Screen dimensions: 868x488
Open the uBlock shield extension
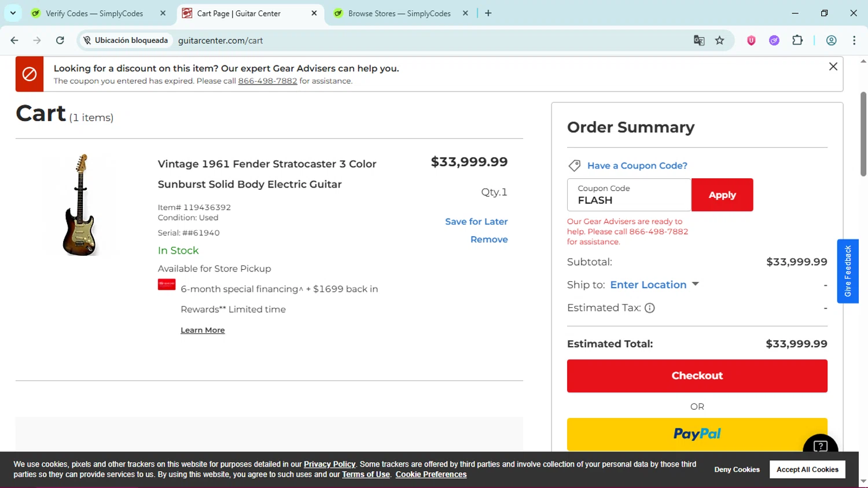(751, 41)
